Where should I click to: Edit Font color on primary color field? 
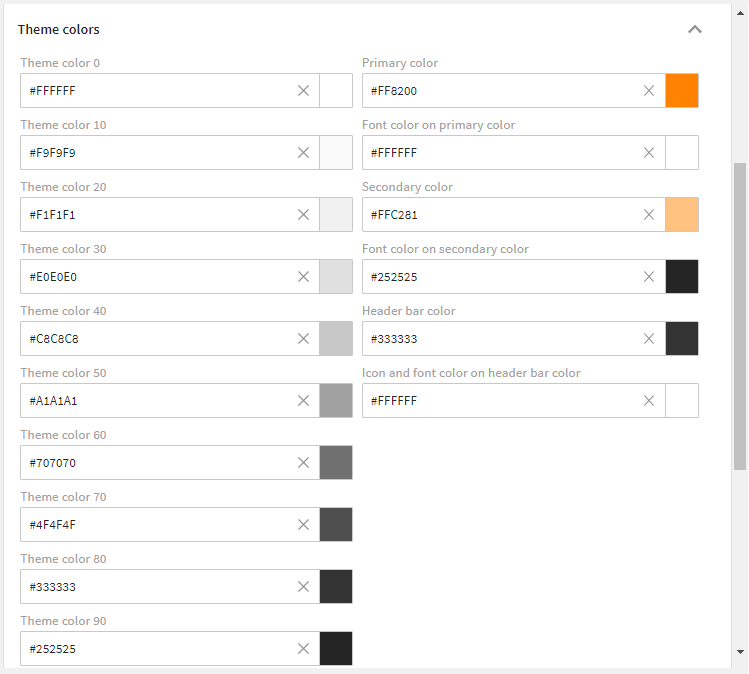tap(500, 153)
